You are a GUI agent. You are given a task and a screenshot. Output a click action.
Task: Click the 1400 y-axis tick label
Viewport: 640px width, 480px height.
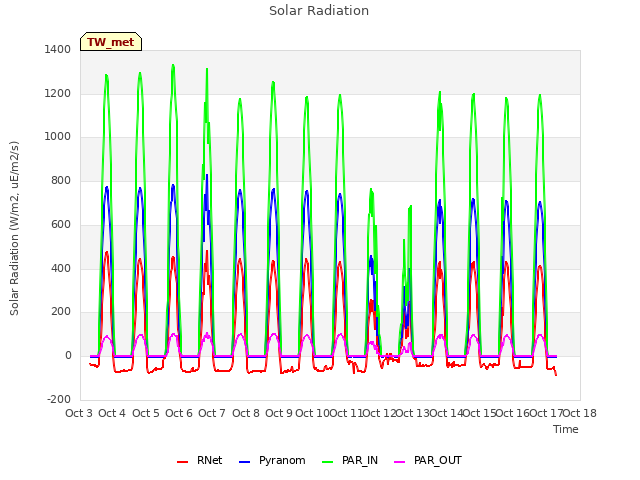[58, 49]
